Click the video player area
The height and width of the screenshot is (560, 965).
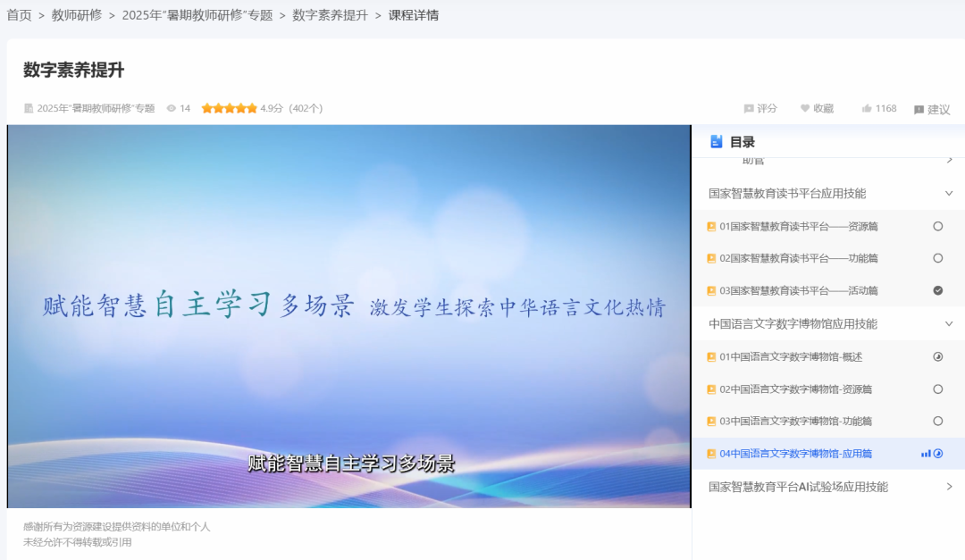coord(348,315)
